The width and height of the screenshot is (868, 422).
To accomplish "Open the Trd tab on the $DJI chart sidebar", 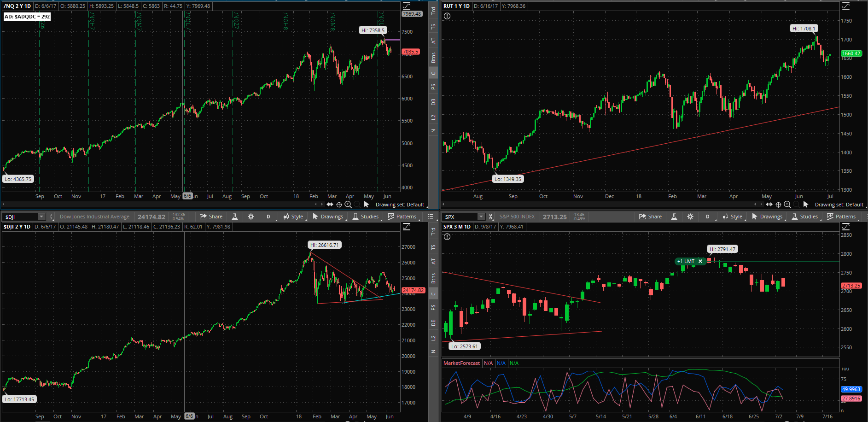I will click(433, 232).
